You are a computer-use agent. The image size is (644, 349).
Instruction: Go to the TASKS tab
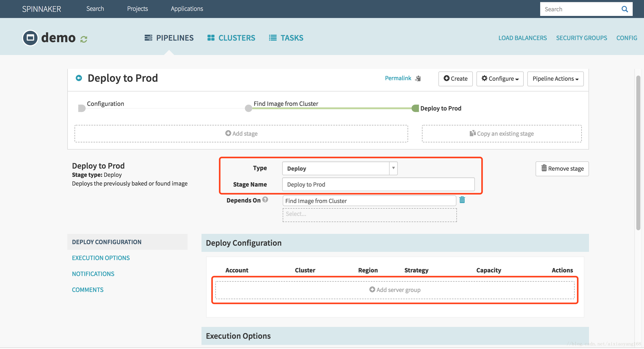coord(286,38)
